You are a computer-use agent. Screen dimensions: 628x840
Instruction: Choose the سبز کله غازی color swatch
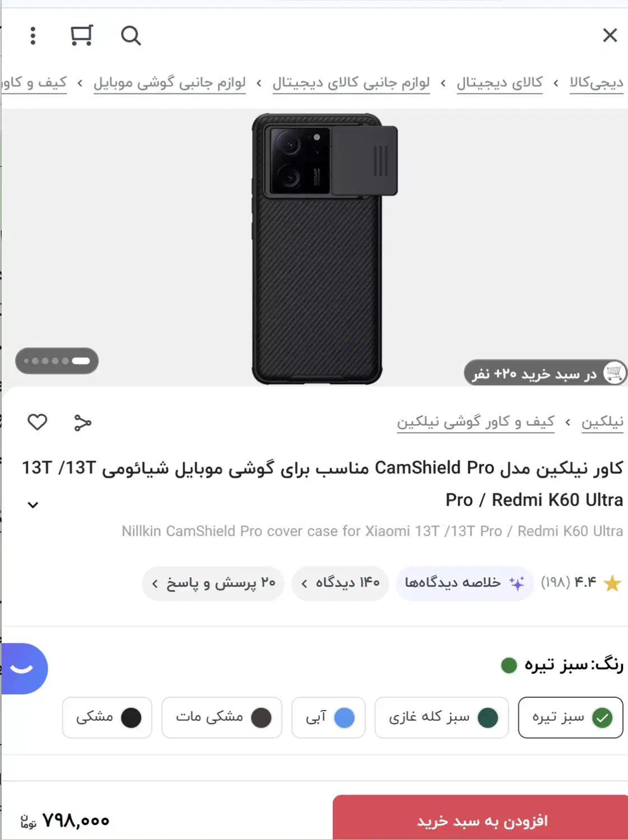441,717
